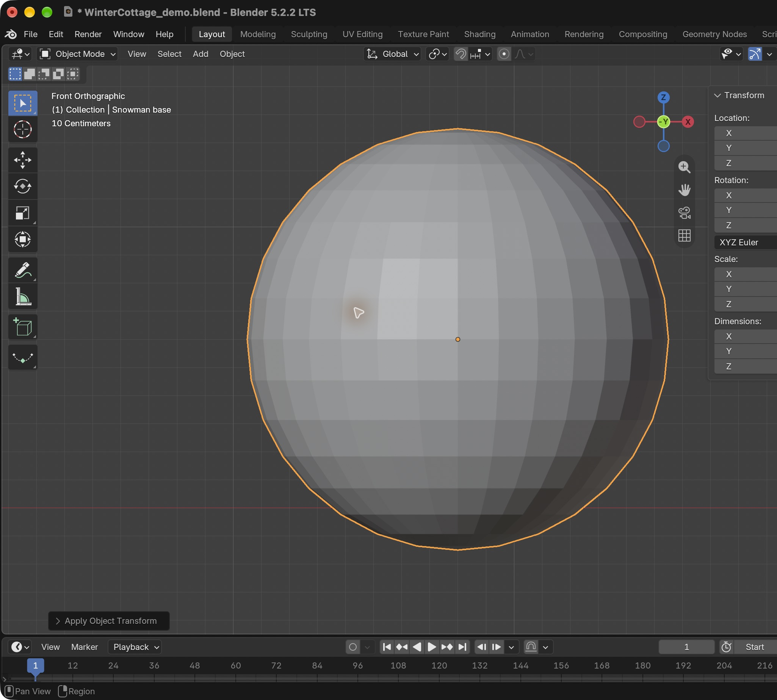Switch to the Shading workspace tab
Screen dimensions: 777x700
pos(479,34)
